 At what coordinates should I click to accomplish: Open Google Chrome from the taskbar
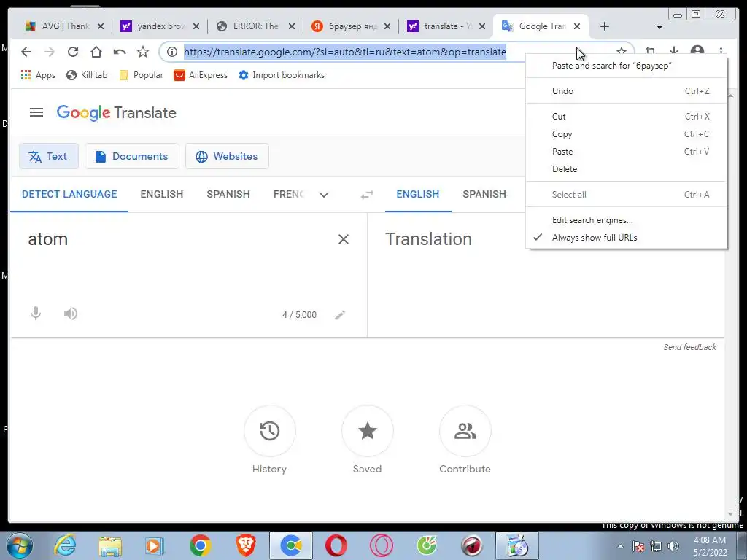(200, 545)
